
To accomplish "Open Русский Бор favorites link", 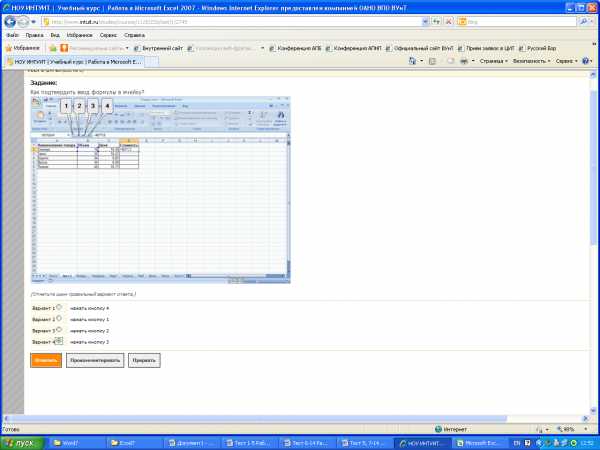I will coord(538,48).
